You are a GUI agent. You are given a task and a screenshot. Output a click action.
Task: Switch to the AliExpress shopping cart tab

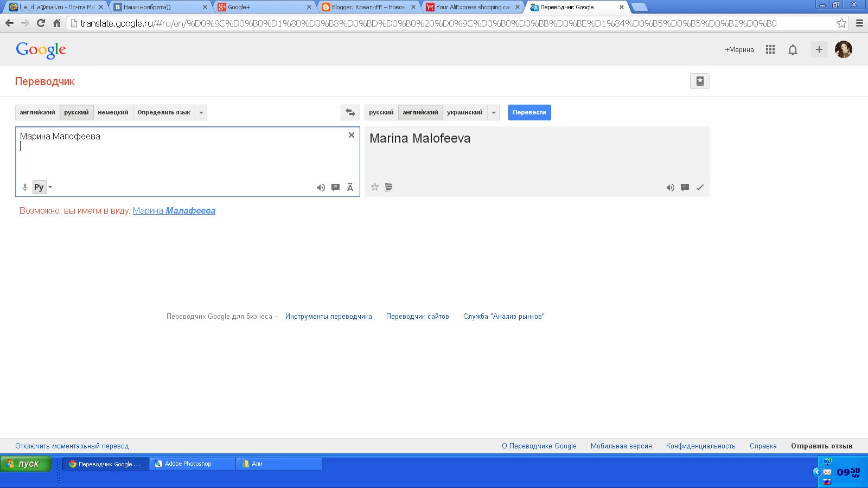473,7
